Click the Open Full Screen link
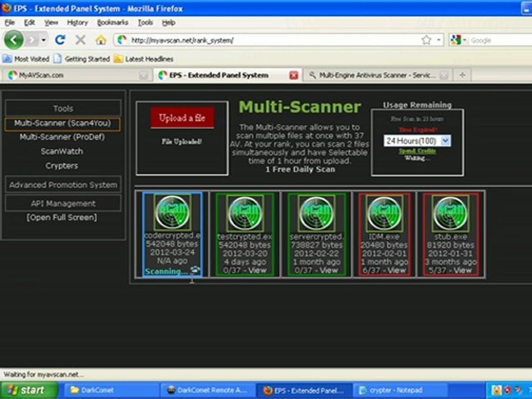The height and width of the screenshot is (399, 532). click(x=62, y=217)
